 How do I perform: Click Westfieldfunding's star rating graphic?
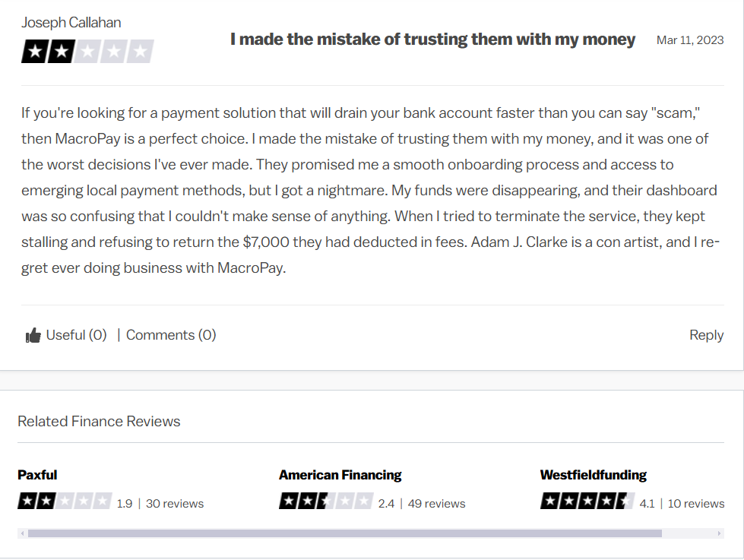587,501
